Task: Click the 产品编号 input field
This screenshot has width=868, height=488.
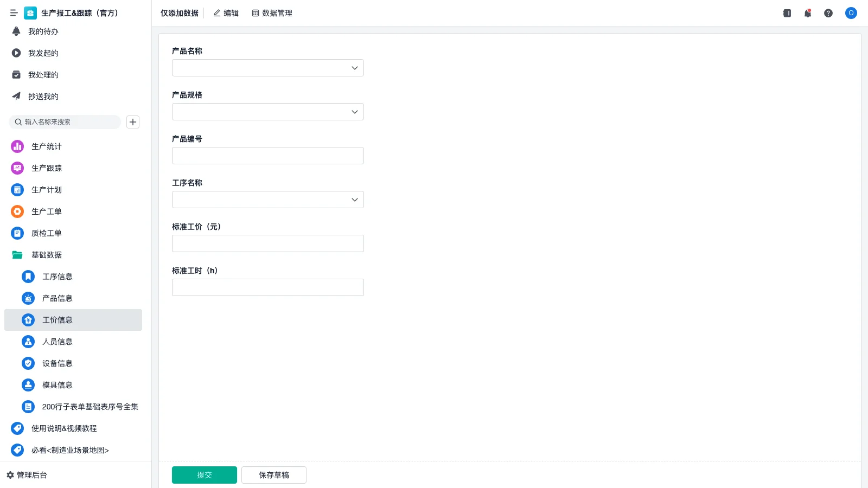Action: coord(267,156)
